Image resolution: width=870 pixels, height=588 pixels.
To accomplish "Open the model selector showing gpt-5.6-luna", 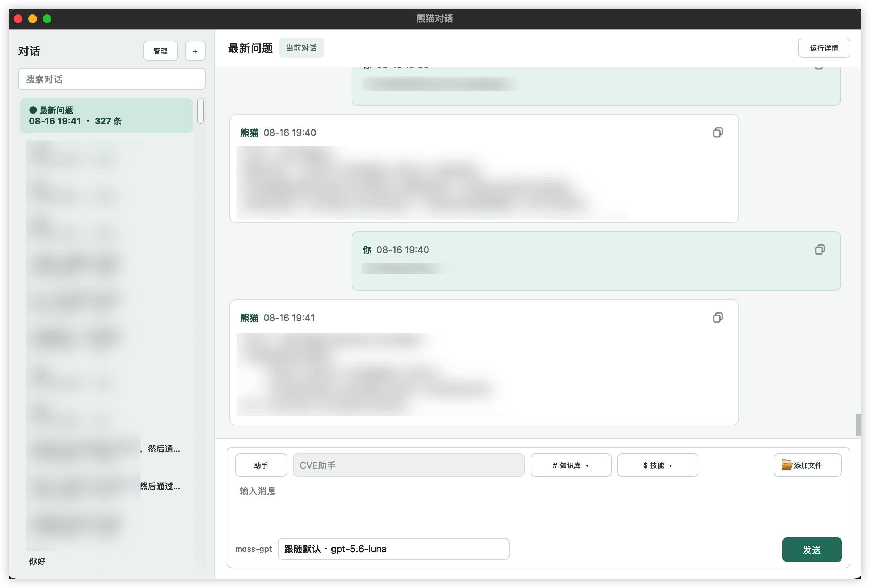I will point(393,549).
